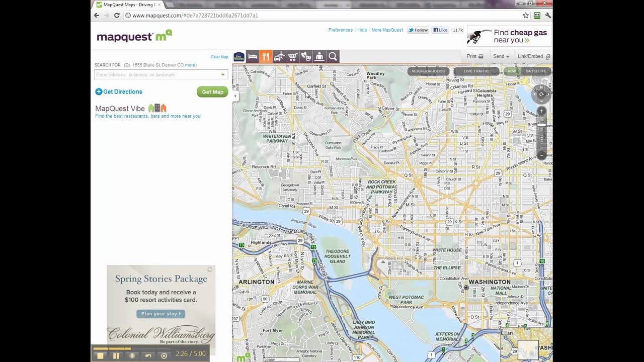644x362 pixels.
Task: Zoom in with the plus button
Action: 541,111
